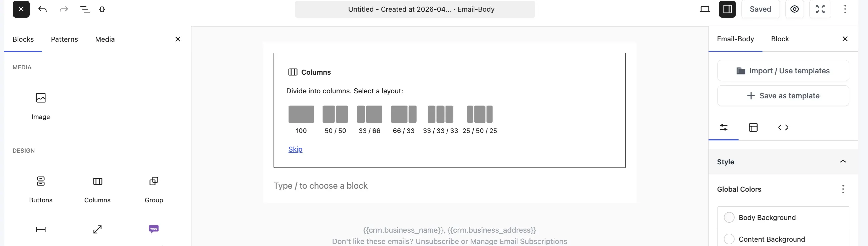Viewport: 868px width, 246px height.
Task: Click the fullscreen expand icon
Action: pyautogui.click(x=820, y=9)
